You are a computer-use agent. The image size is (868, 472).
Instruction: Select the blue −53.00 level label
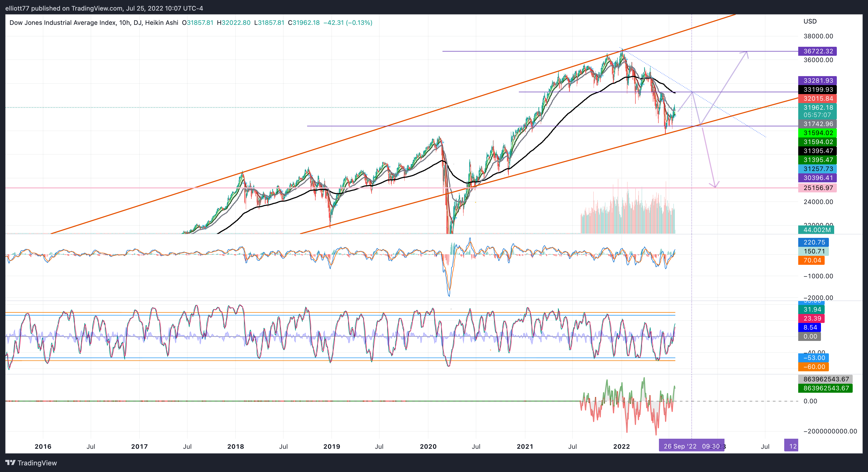(x=813, y=358)
